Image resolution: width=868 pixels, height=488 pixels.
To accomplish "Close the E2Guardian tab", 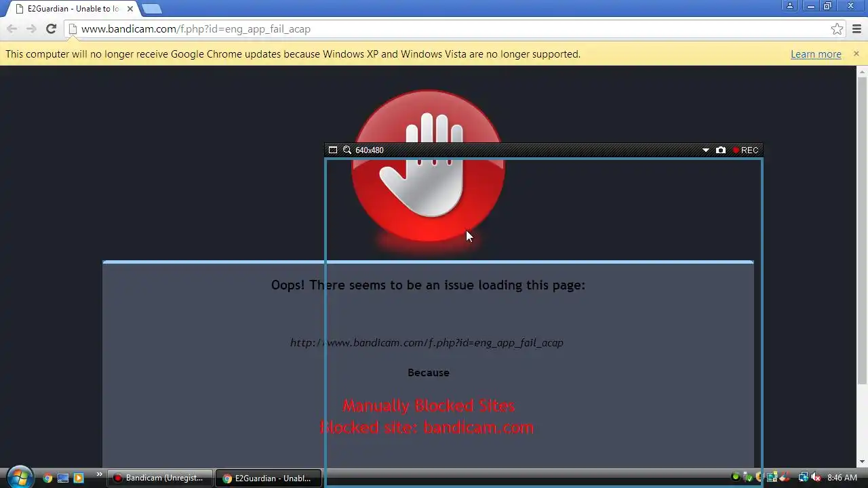I will [130, 9].
